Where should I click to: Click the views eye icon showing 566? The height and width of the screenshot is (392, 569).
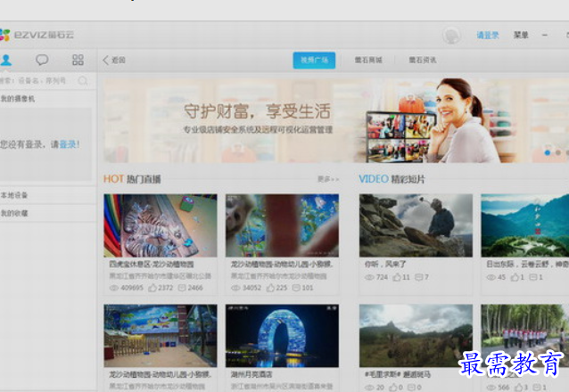point(491,388)
